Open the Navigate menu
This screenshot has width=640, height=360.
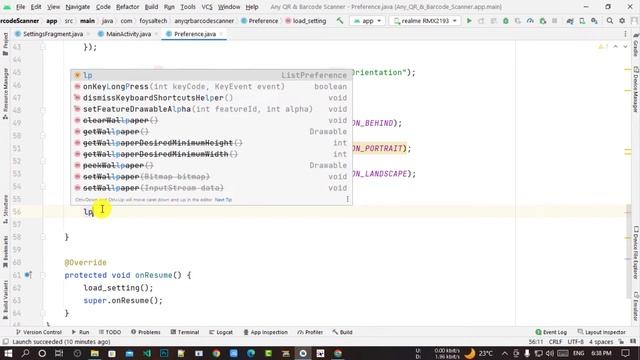78,7
